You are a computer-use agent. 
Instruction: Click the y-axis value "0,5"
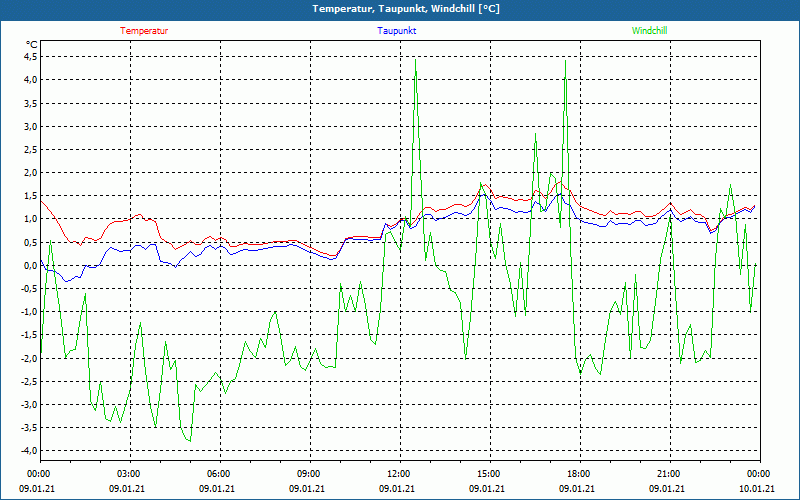tap(31, 242)
